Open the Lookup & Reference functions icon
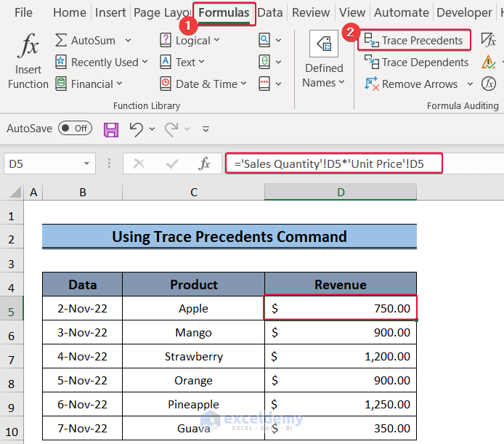The height and width of the screenshot is (444, 504). [x=264, y=40]
